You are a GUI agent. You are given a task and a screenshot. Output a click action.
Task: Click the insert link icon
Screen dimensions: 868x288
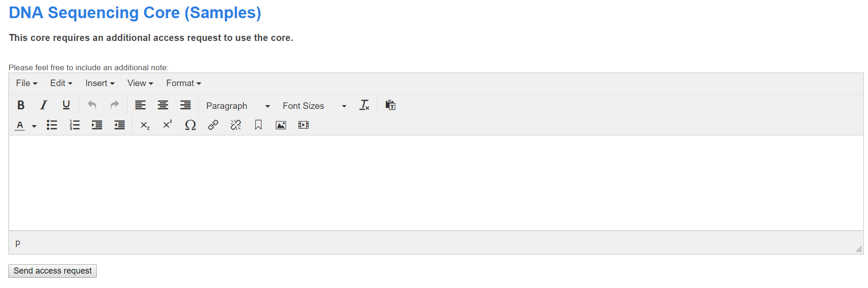pyautogui.click(x=213, y=125)
